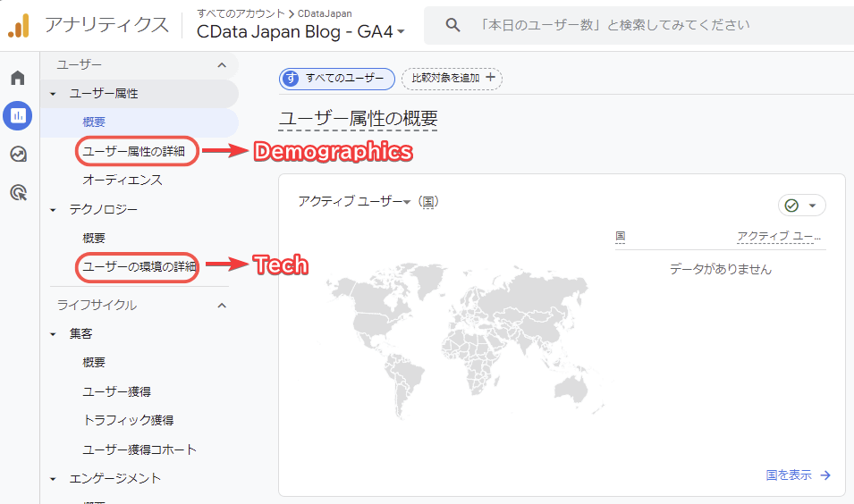This screenshot has height=504, width=854.
Task: Collapse the ユーザー属性 tree triangle
Action: pyautogui.click(x=53, y=94)
